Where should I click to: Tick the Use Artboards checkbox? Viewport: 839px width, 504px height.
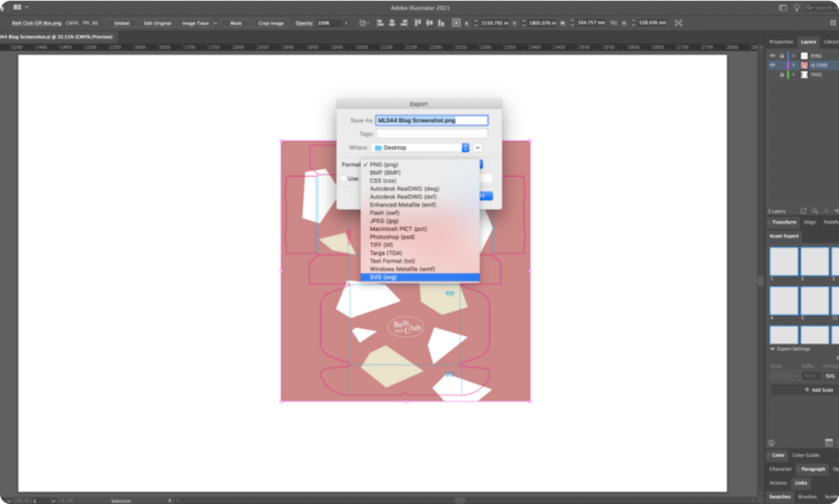pos(343,178)
